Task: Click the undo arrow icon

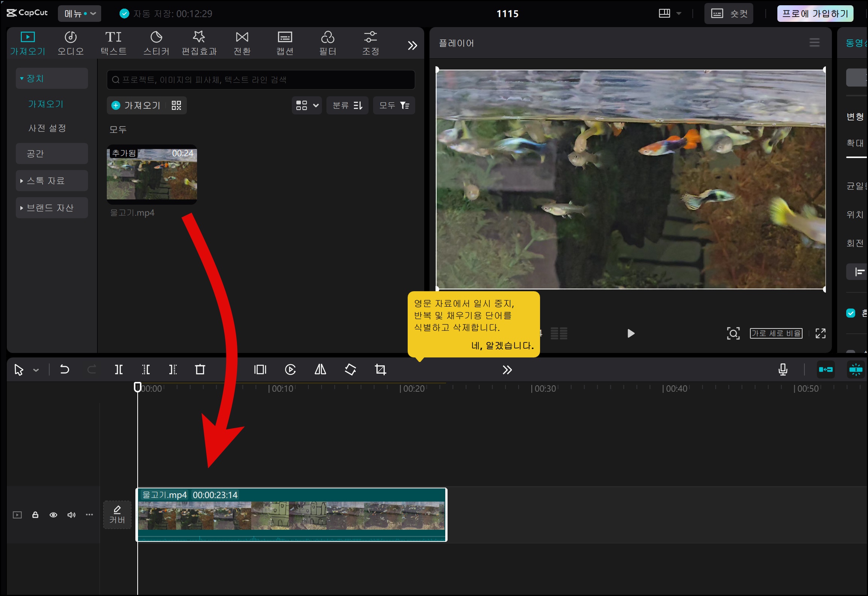Action: pos(64,369)
